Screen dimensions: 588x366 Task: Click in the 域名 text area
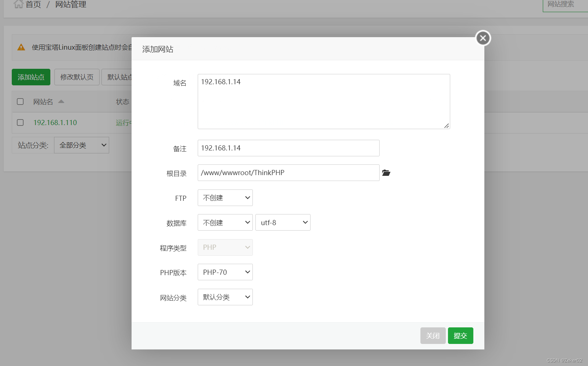pyautogui.click(x=324, y=102)
